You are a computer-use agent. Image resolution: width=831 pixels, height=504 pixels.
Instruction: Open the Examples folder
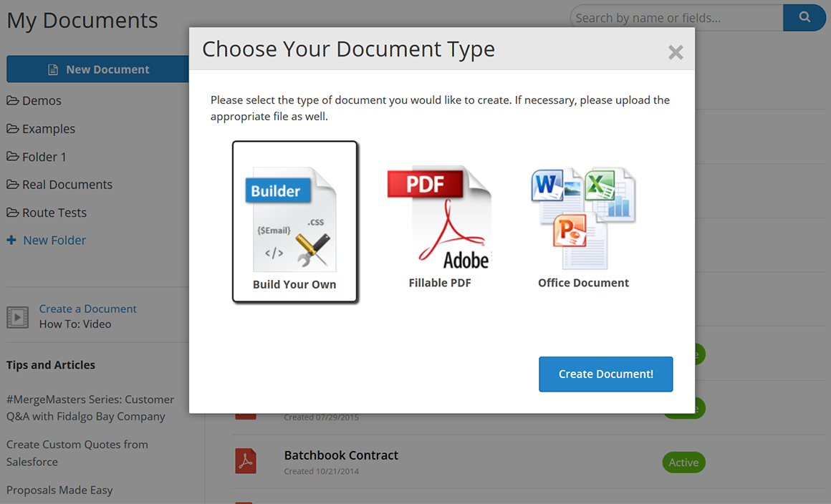(x=48, y=129)
